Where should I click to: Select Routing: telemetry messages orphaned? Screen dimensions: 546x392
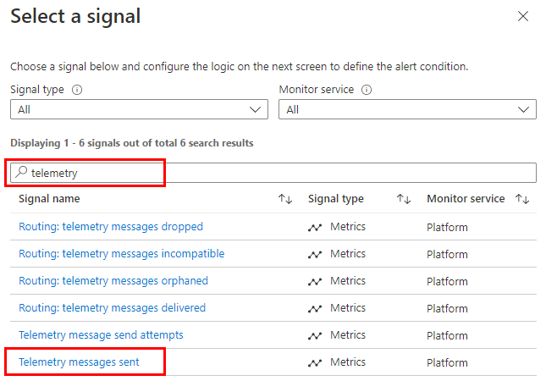[113, 281]
